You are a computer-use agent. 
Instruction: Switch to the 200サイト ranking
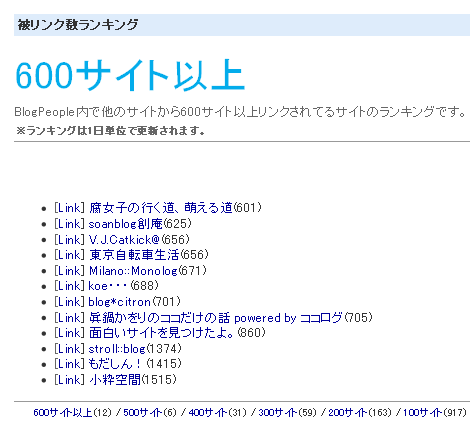348,413
